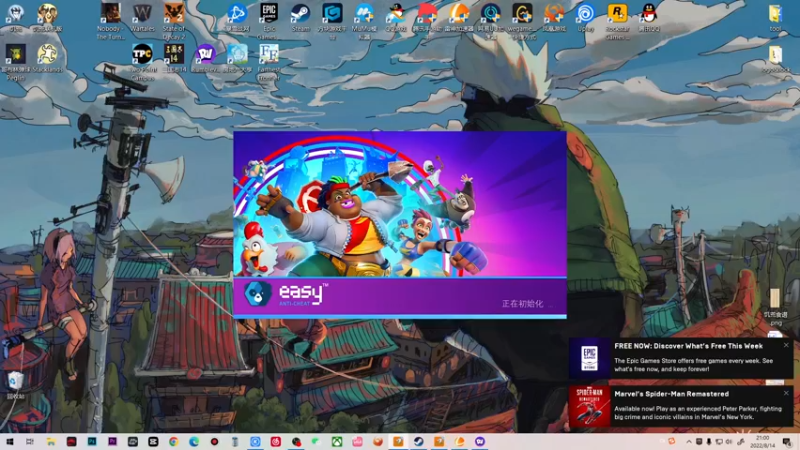Screen dimensions: 800x450
Task: Open the Epic Games launcher desktop shortcut
Action: pos(269,20)
